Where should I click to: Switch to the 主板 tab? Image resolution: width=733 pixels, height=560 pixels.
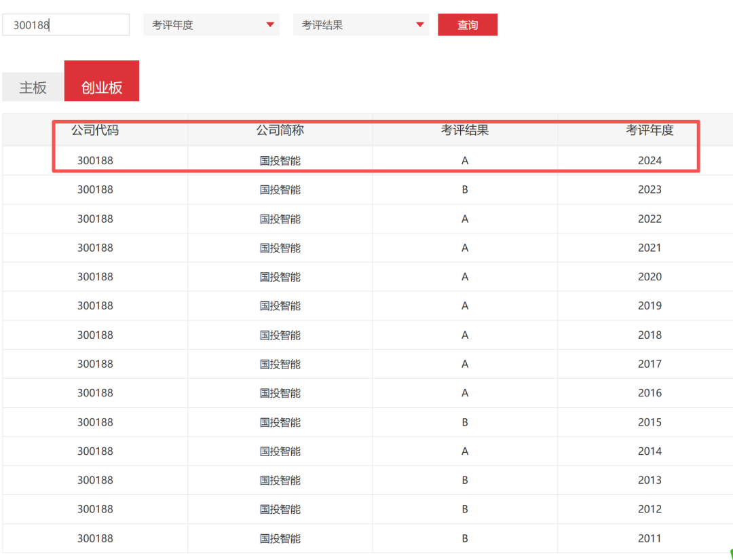pos(33,88)
